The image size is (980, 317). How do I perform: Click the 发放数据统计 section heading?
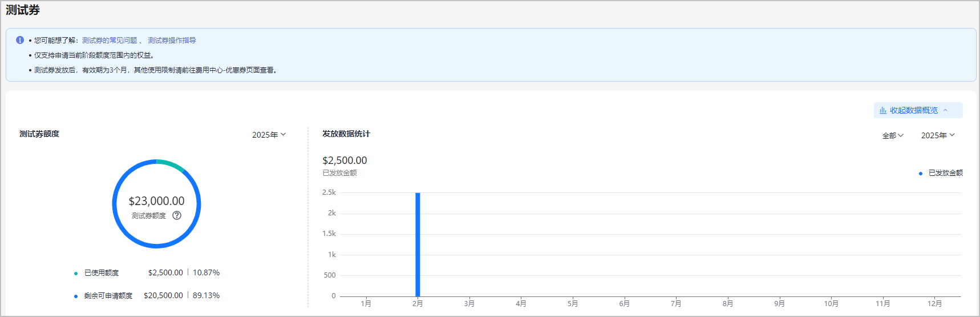[x=346, y=134]
